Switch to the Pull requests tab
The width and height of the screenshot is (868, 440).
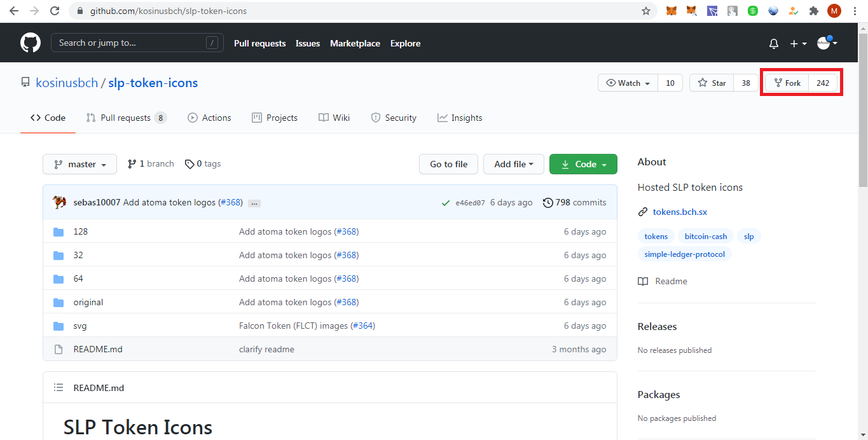pos(126,118)
